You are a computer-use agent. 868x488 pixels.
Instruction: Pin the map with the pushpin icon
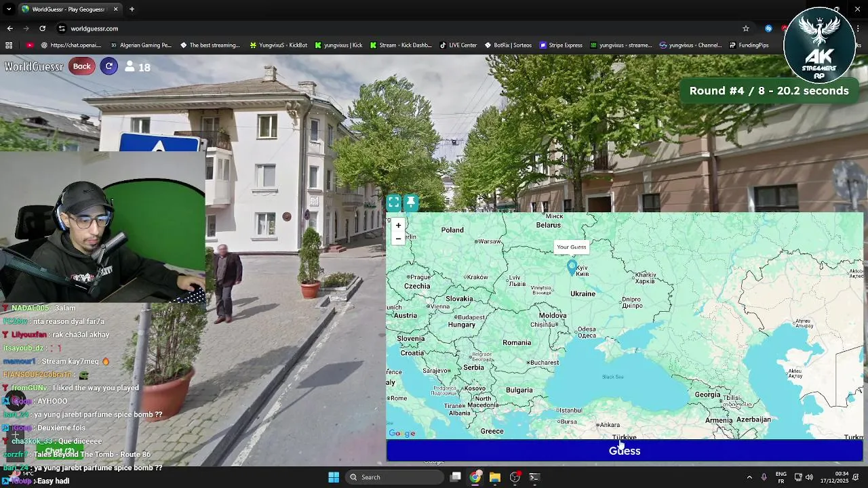pos(410,203)
